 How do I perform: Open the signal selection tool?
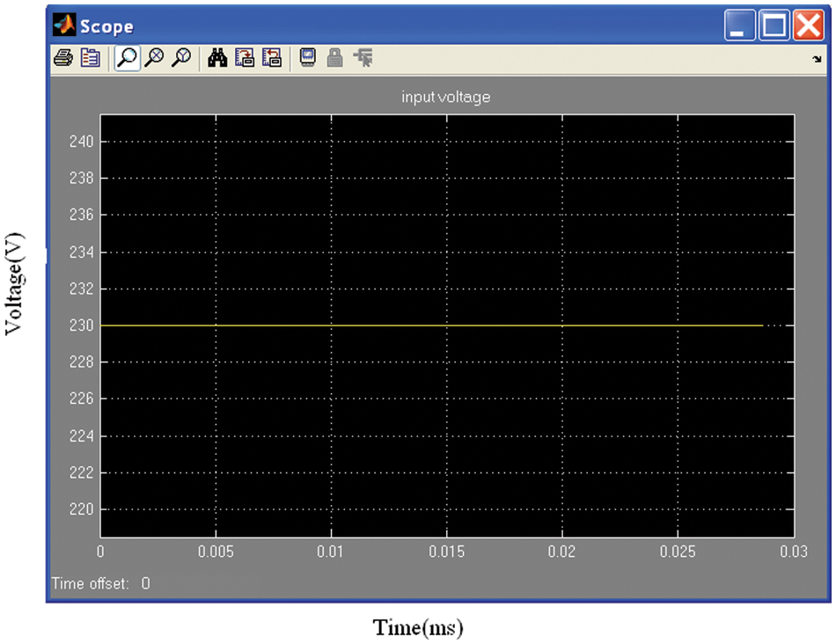pos(362,59)
